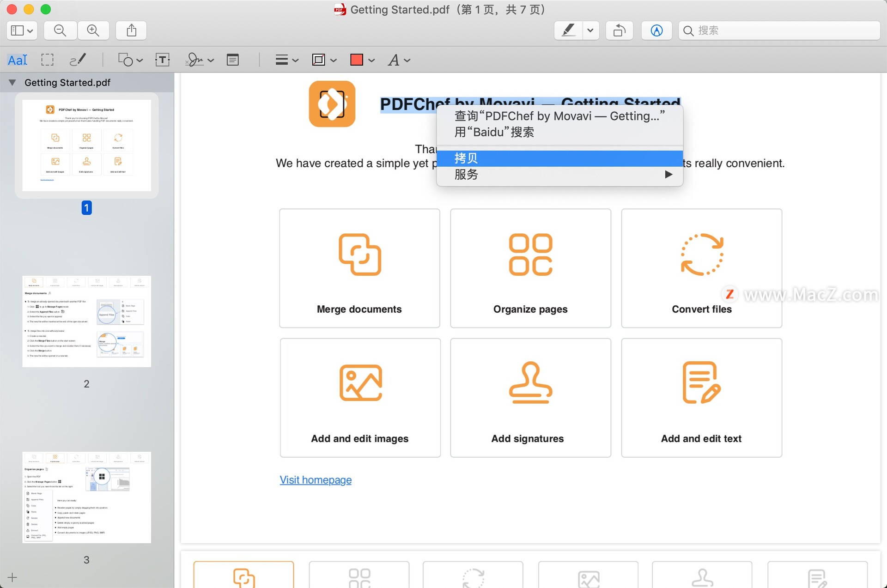887x588 pixels.
Task: Select page 1 thumbnail in sidebar
Action: [87, 145]
